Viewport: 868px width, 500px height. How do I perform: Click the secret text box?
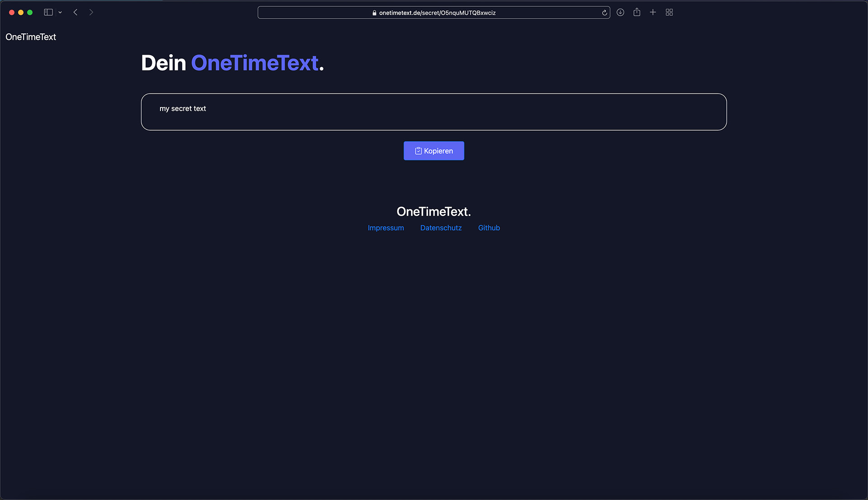point(434,112)
